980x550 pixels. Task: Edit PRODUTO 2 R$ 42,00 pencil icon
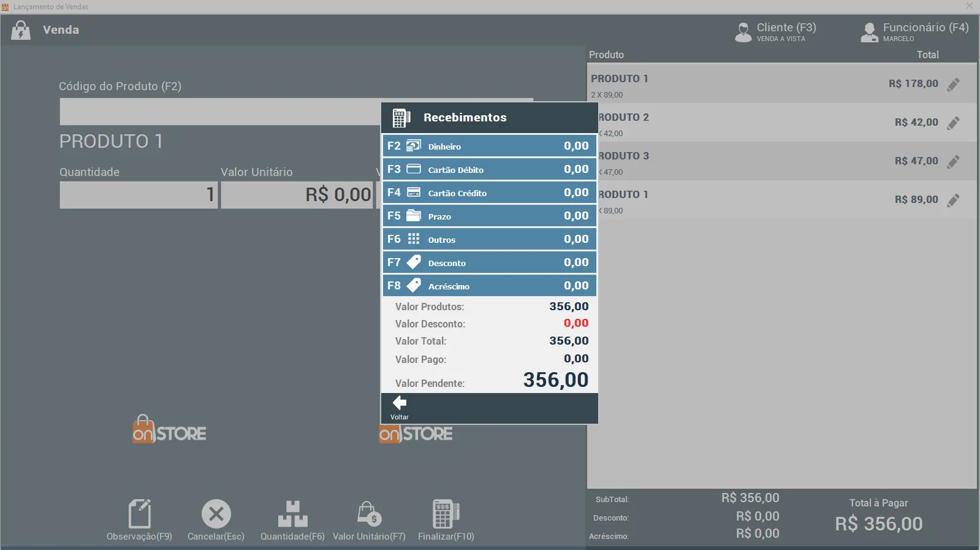coord(954,123)
